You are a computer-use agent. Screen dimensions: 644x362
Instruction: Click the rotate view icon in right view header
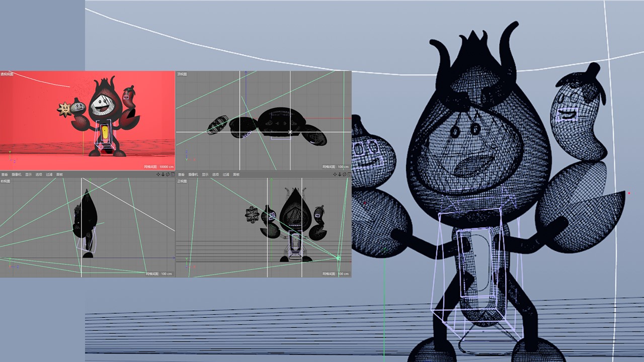[x=168, y=174]
